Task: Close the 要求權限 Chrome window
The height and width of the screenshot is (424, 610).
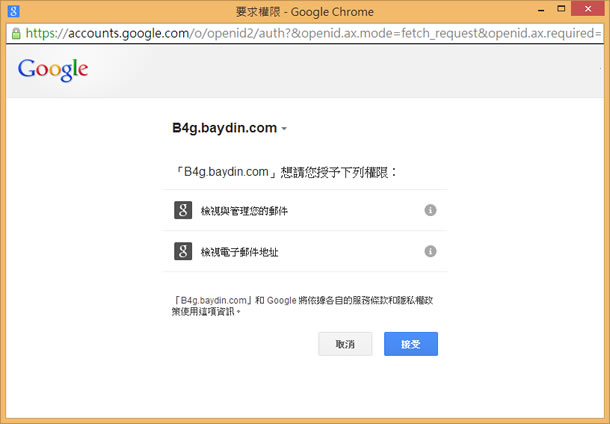Action: (588, 9)
